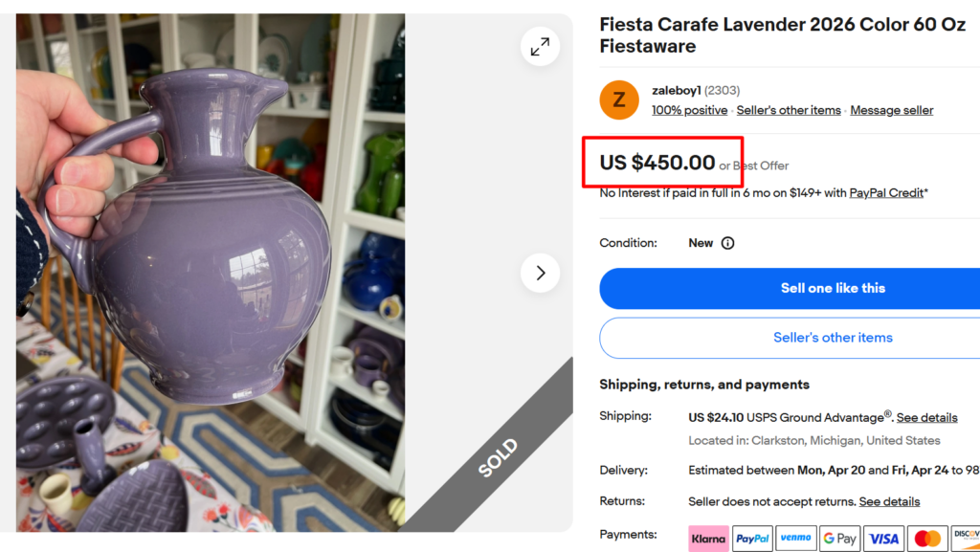Image resolution: width=980 pixels, height=552 pixels.
Task: Click the Google Pay payment icon
Action: (839, 539)
